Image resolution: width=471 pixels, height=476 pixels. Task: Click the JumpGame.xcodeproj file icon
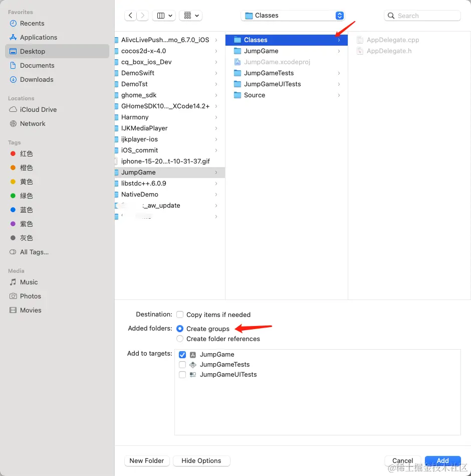(x=238, y=62)
